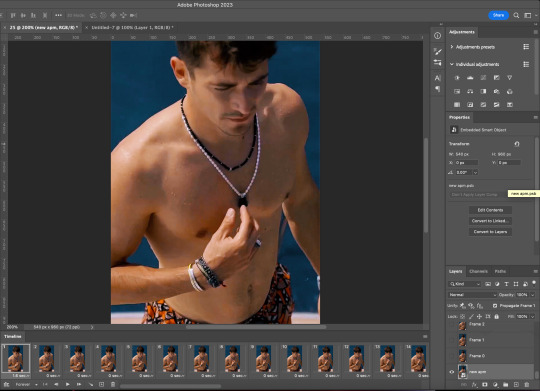The width and height of the screenshot is (540, 391).
Task: Open the Adjustments panel menu
Action: pyautogui.click(x=536, y=32)
